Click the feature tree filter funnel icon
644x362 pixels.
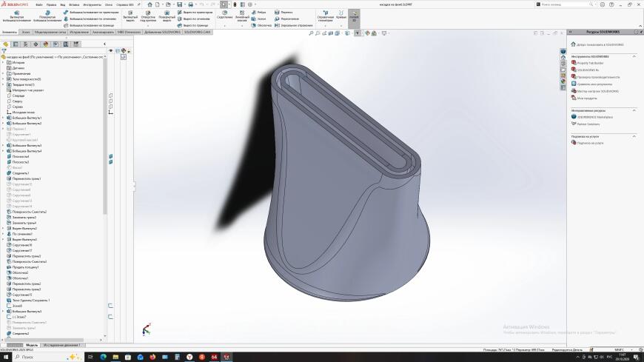coord(4,51)
